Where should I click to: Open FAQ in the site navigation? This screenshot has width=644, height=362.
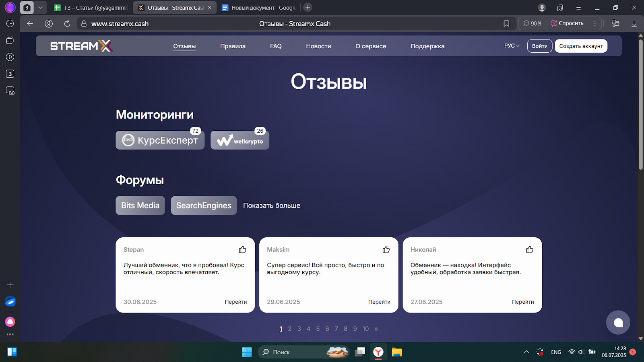click(276, 46)
